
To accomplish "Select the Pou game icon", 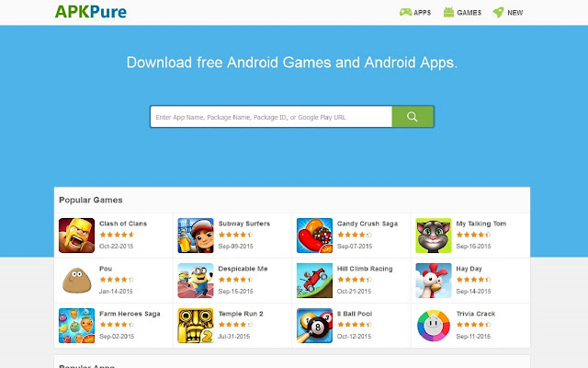I will (x=76, y=281).
